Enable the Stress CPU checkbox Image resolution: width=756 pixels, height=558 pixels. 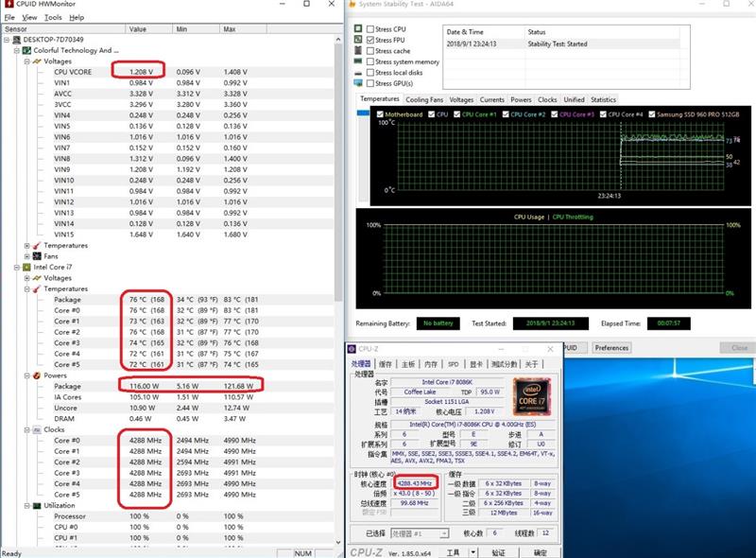(370, 29)
